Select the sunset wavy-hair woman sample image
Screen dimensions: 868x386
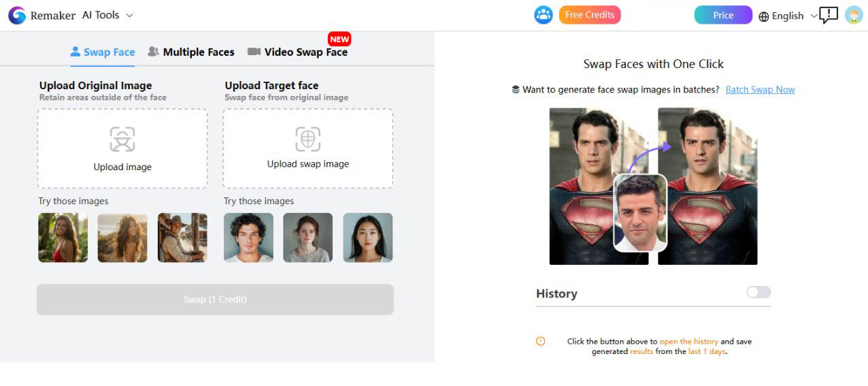pyautogui.click(x=122, y=238)
